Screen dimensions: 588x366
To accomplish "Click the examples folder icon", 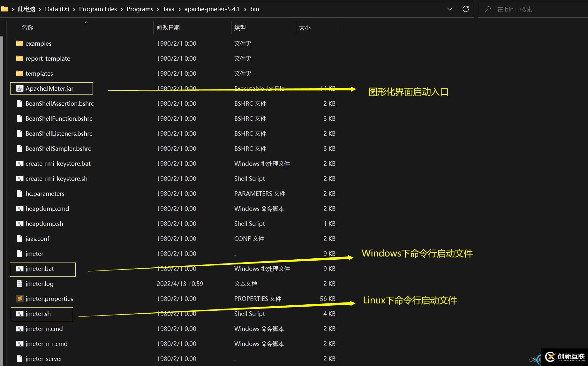I will tap(20, 43).
